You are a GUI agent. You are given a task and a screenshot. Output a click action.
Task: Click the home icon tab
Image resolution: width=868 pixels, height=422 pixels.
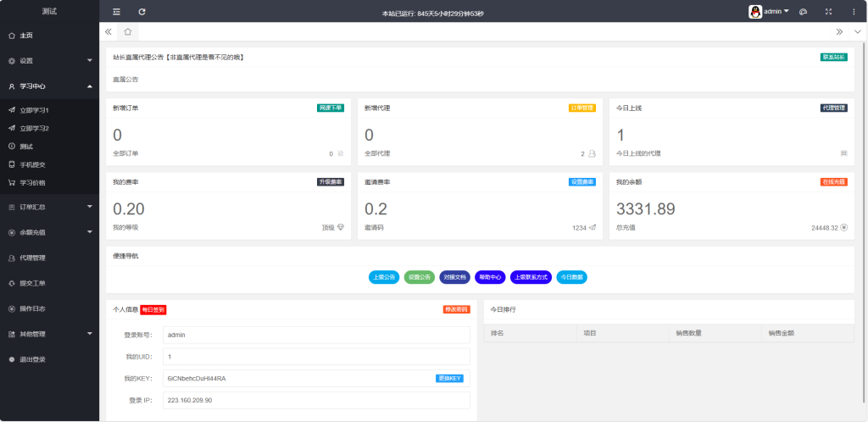(x=127, y=31)
